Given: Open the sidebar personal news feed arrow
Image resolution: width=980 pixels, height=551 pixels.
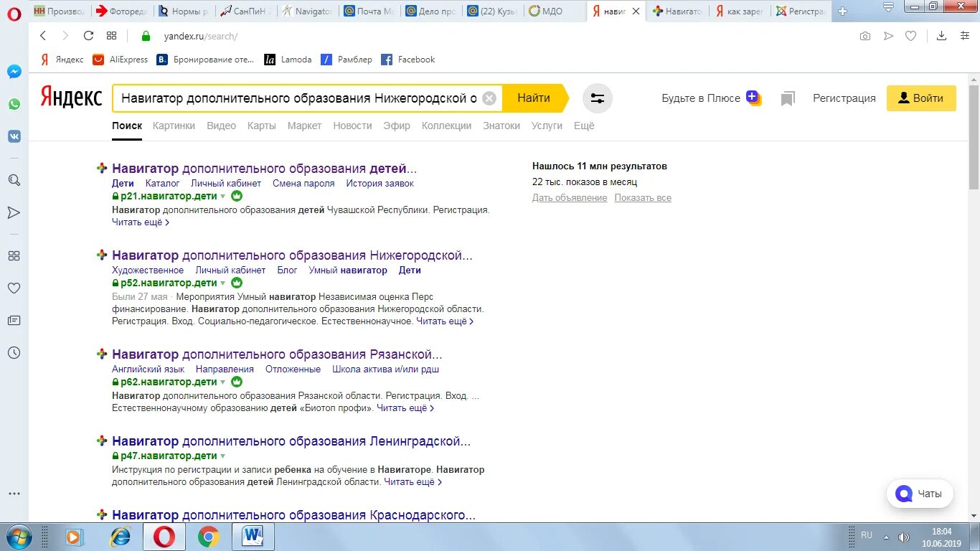Looking at the screenshot, I should coord(14,212).
